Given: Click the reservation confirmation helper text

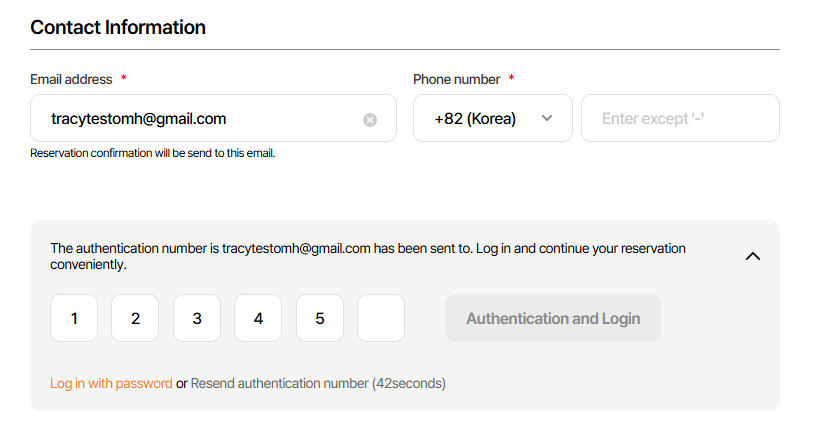Looking at the screenshot, I should (x=152, y=153).
